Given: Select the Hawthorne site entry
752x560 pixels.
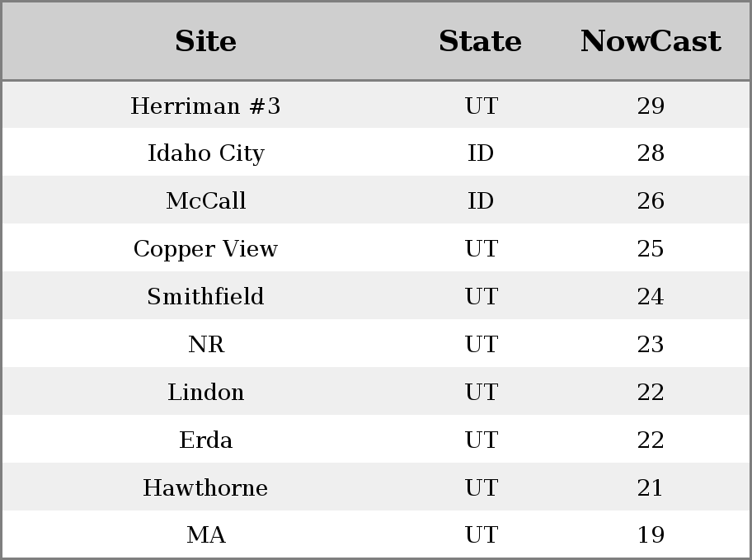Looking at the screenshot, I should (205, 487).
